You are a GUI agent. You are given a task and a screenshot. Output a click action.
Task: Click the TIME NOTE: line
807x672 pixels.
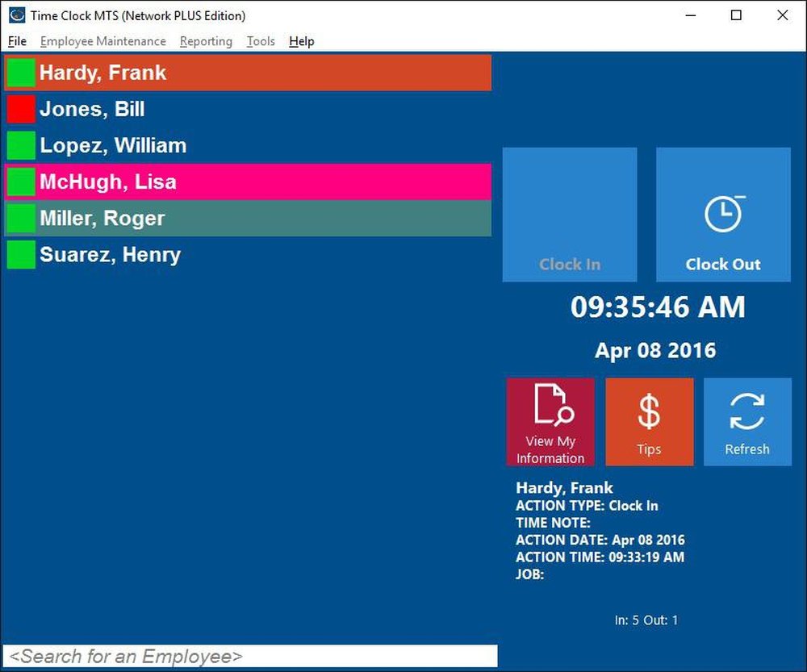tap(554, 523)
